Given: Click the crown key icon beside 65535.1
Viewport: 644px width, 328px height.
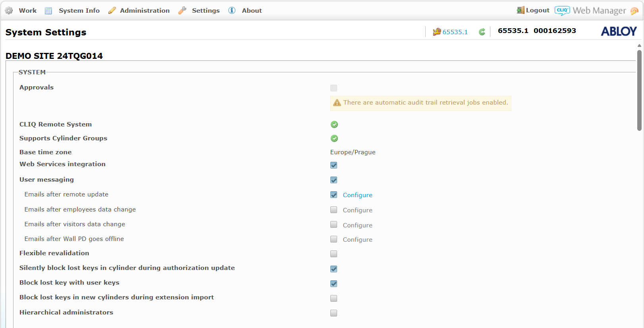Looking at the screenshot, I should [x=437, y=32].
